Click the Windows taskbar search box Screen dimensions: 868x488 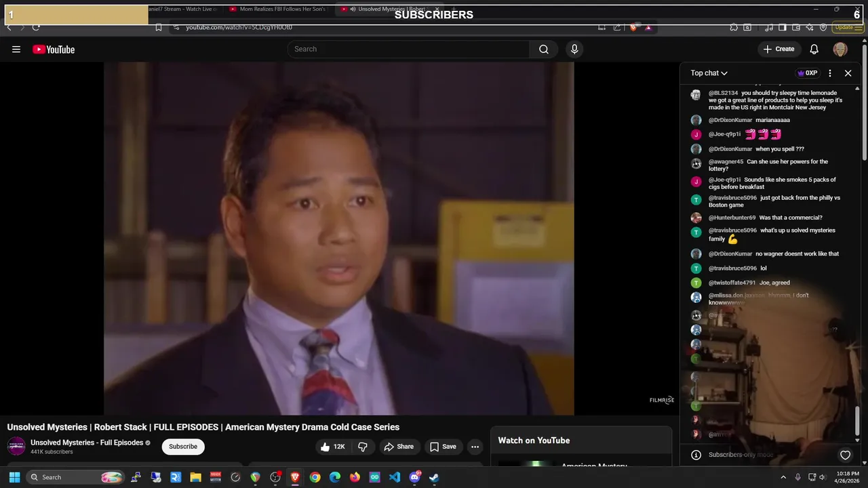point(76,477)
